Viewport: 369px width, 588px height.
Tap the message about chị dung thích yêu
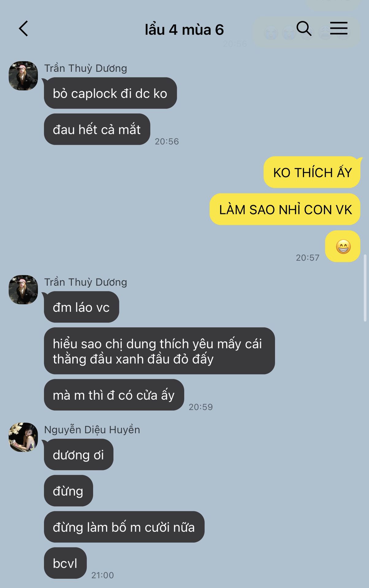[159, 351]
